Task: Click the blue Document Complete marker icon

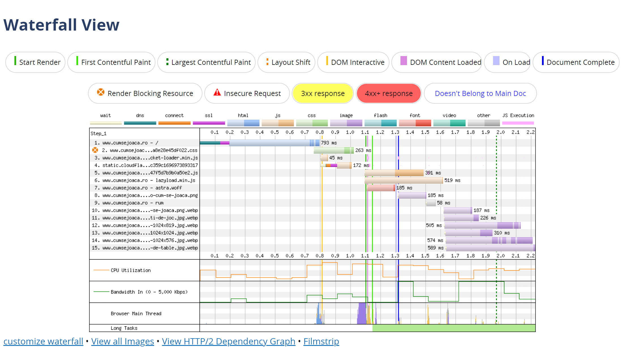Action: (x=543, y=61)
